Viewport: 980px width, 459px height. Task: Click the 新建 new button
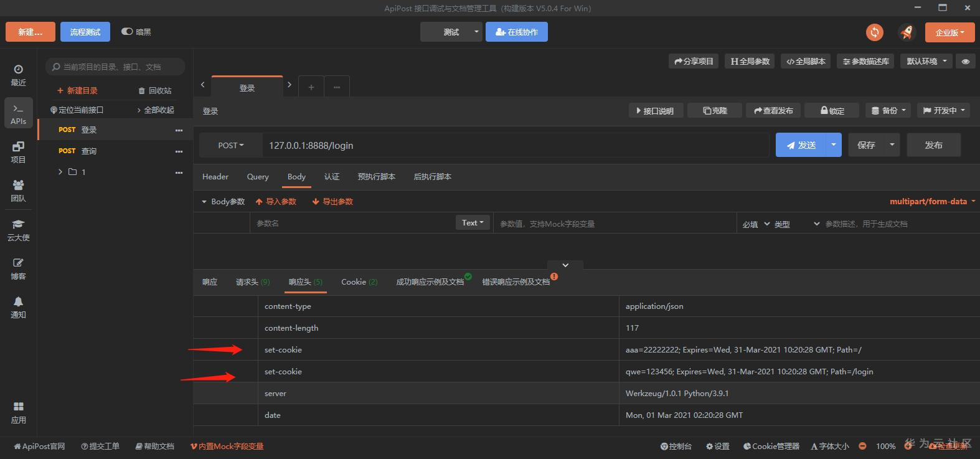(x=31, y=32)
